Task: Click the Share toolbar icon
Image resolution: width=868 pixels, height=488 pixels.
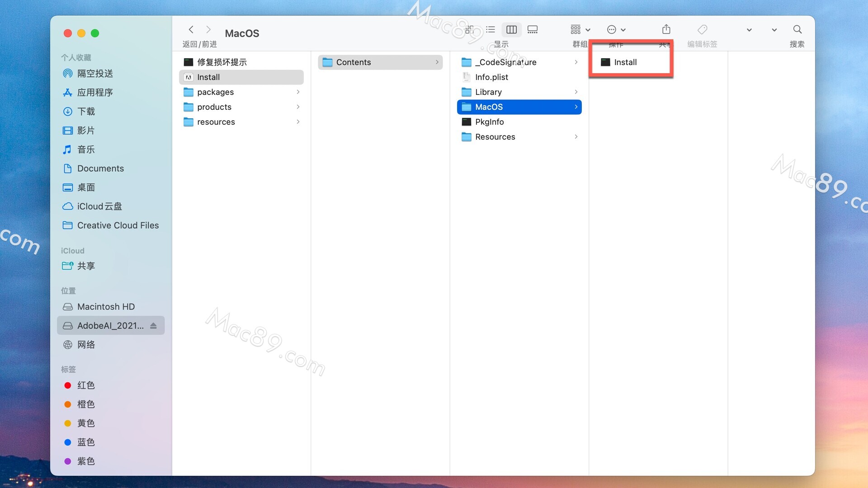Action: pyautogui.click(x=666, y=30)
